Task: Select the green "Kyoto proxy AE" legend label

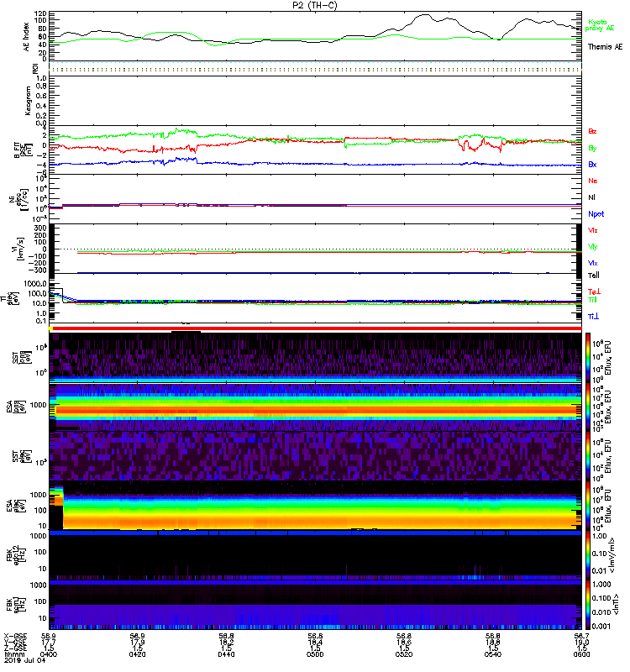Action: tap(600, 25)
